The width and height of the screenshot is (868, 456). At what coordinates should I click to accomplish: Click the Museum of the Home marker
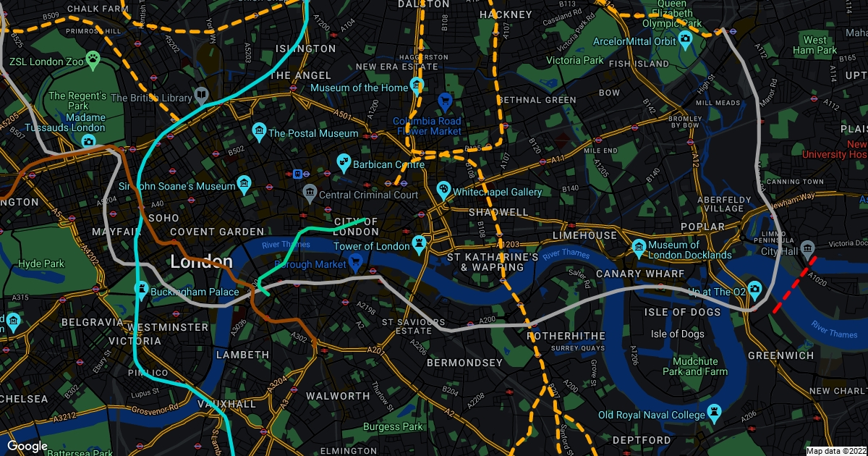pos(417,85)
